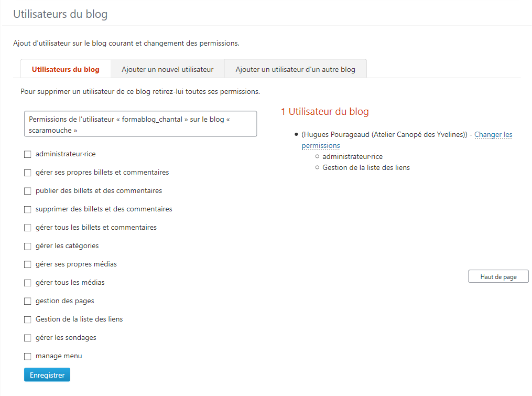Screen dimensions: 532x396
Task: Check the gérer les sondages checkbox
Action: (28, 338)
